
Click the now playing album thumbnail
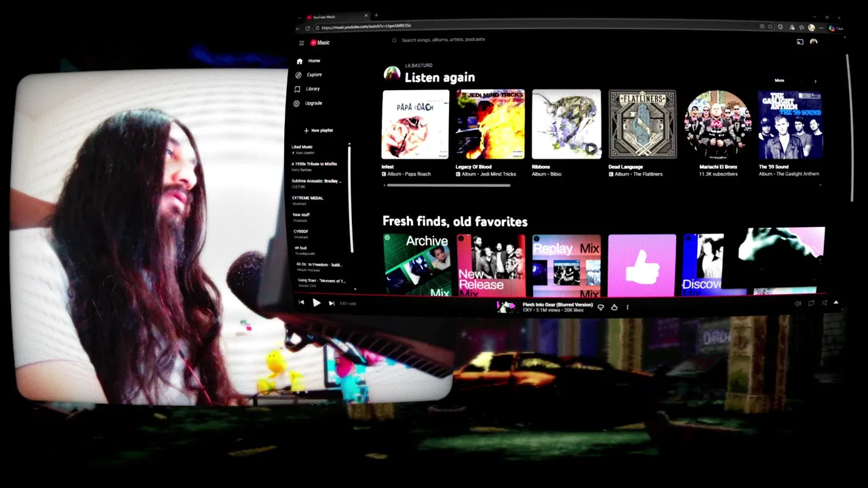506,307
